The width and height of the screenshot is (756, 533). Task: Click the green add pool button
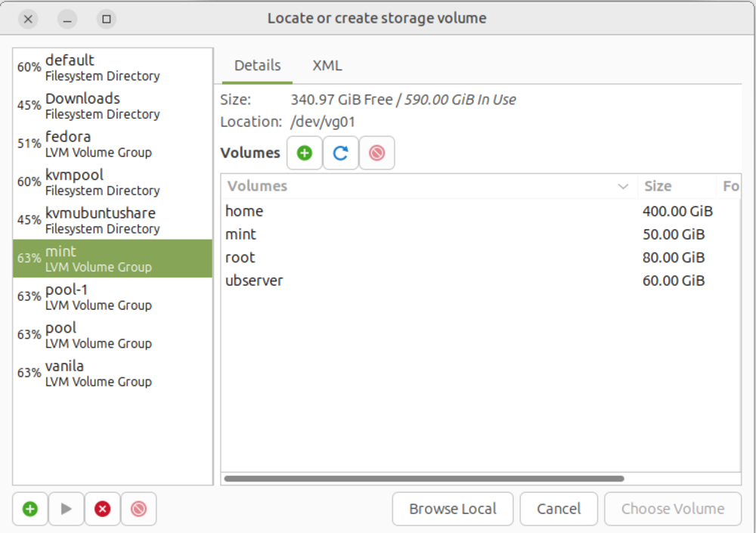click(x=30, y=509)
